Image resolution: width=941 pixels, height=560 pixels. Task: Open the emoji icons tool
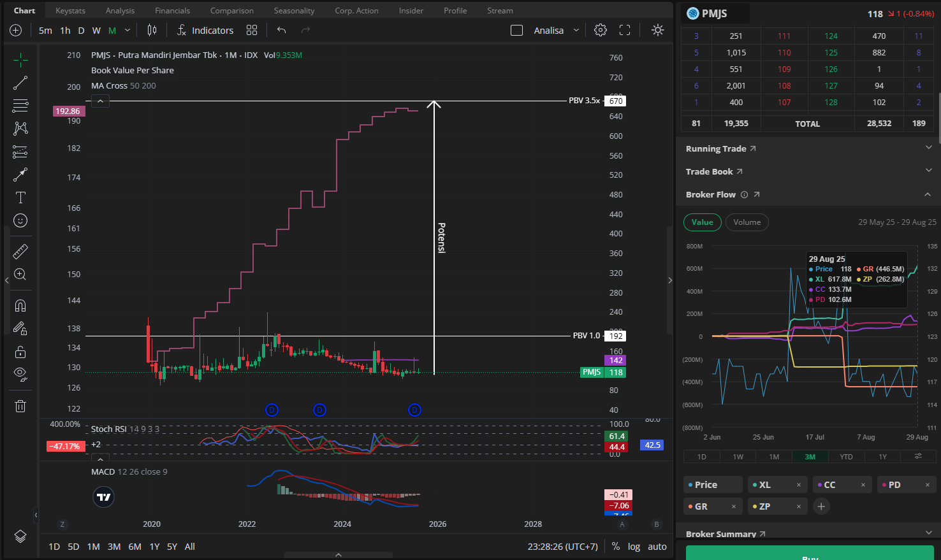coord(20,220)
